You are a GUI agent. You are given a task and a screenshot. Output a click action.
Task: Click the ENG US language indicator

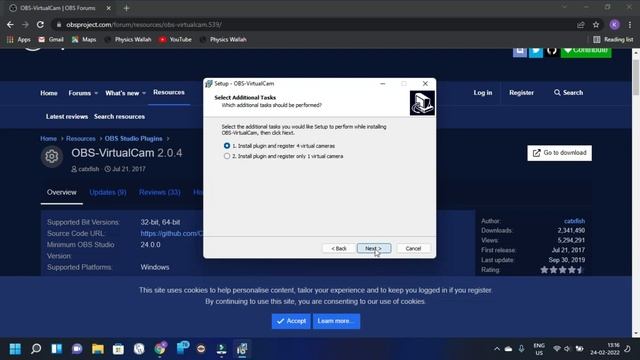coord(539,349)
